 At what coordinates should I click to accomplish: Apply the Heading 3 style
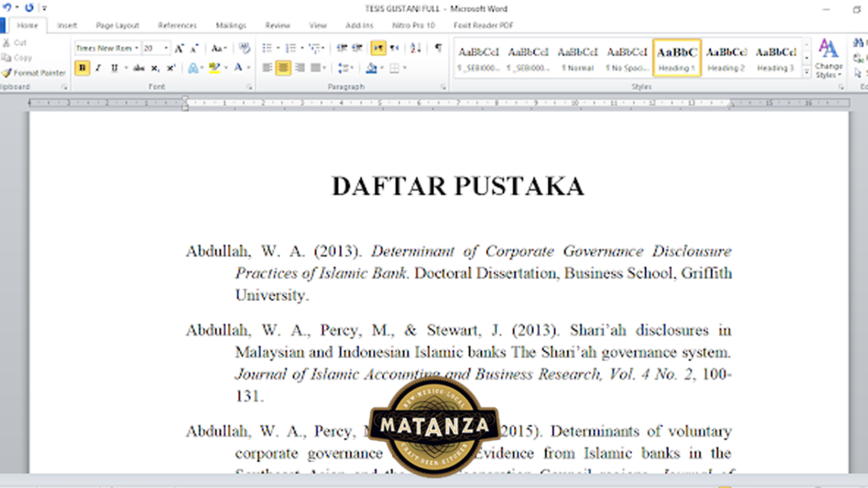point(776,58)
